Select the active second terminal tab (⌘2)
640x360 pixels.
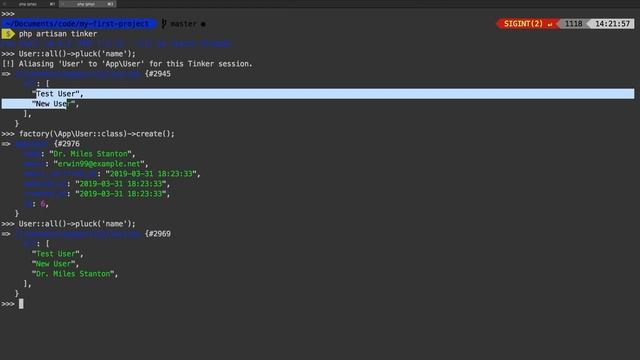88,4
